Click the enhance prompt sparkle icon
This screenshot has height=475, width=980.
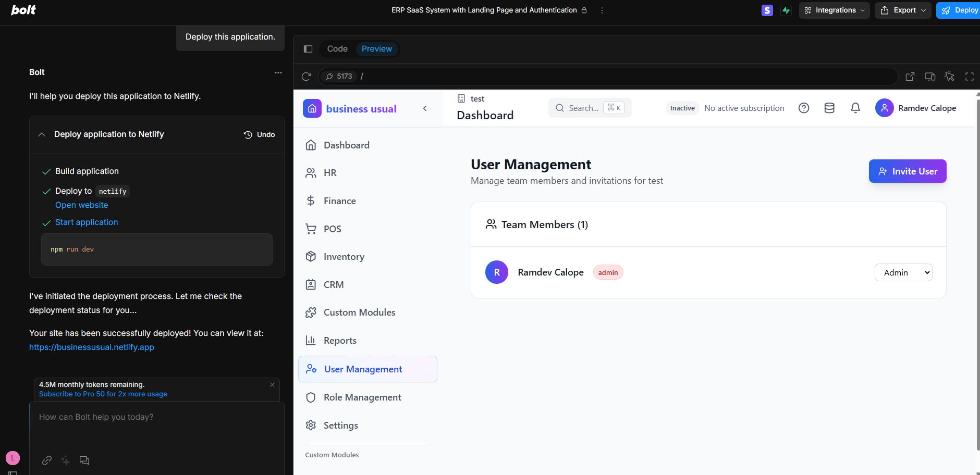pyautogui.click(x=65, y=460)
